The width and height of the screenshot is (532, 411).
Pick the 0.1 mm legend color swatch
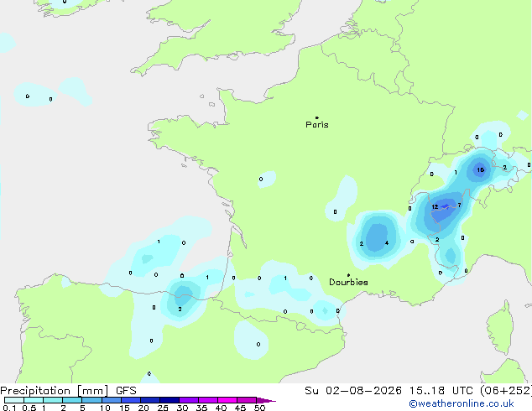(x=14, y=400)
